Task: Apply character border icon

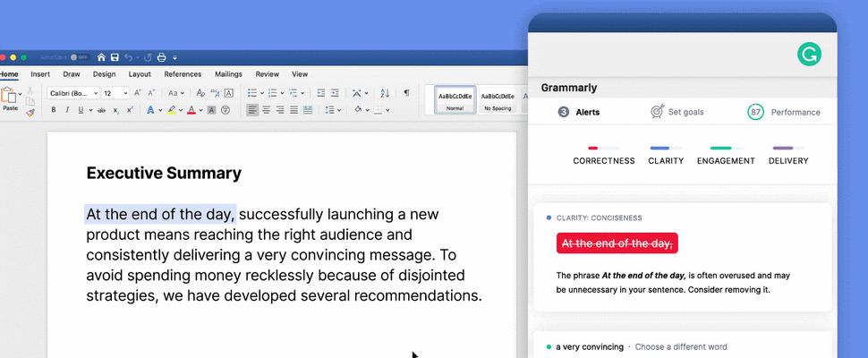Action: tap(228, 93)
